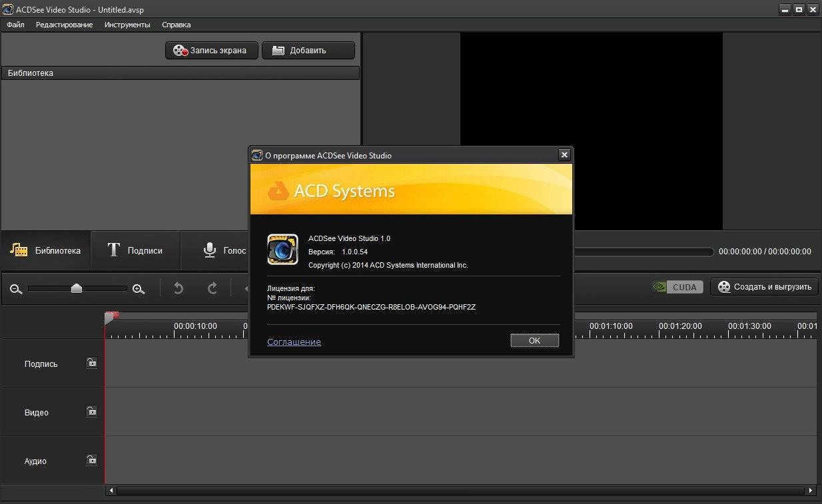Toggle lock on Аудио track

click(x=92, y=460)
